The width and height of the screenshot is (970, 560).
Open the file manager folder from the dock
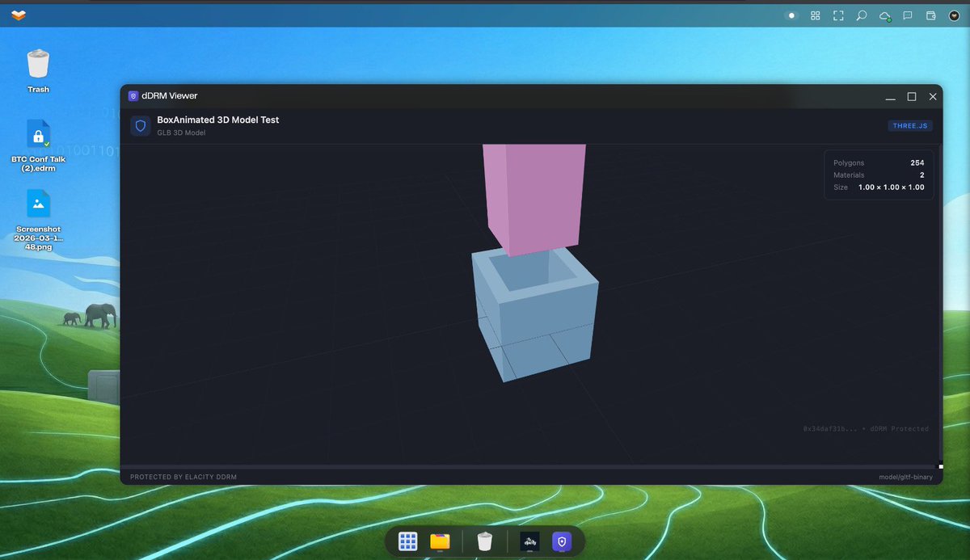(x=440, y=541)
